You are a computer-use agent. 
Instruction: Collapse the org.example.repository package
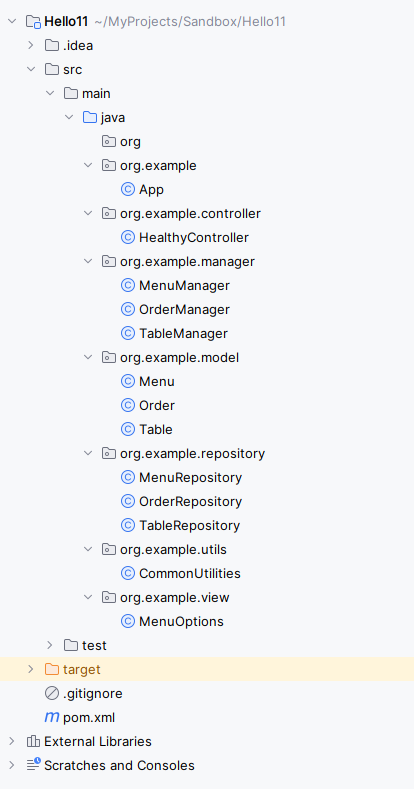tap(88, 453)
